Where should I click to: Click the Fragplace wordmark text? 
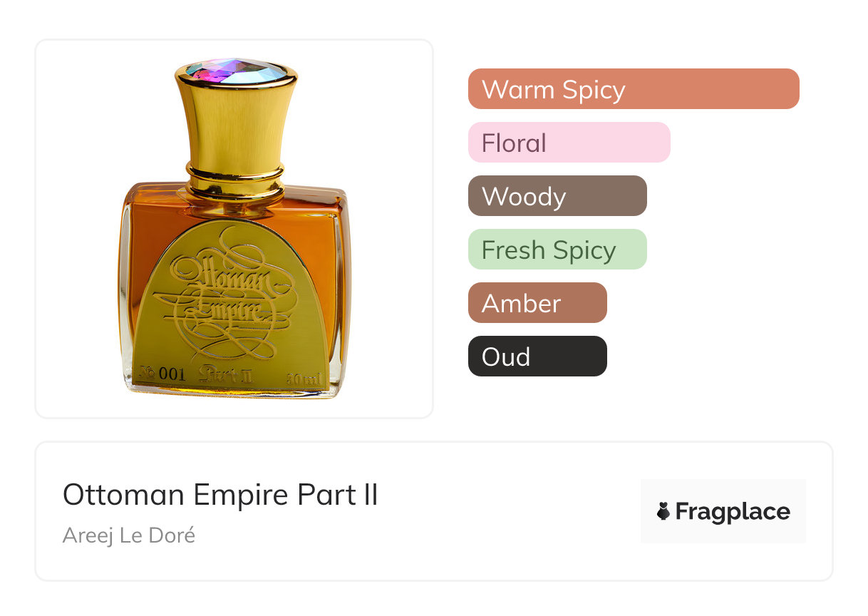pos(733,512)
